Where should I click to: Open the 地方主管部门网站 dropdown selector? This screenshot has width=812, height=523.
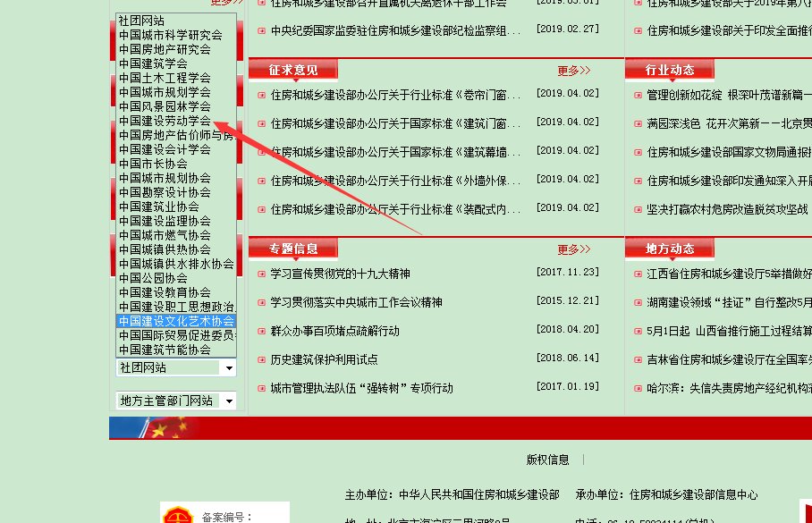(x=175, y=401)
